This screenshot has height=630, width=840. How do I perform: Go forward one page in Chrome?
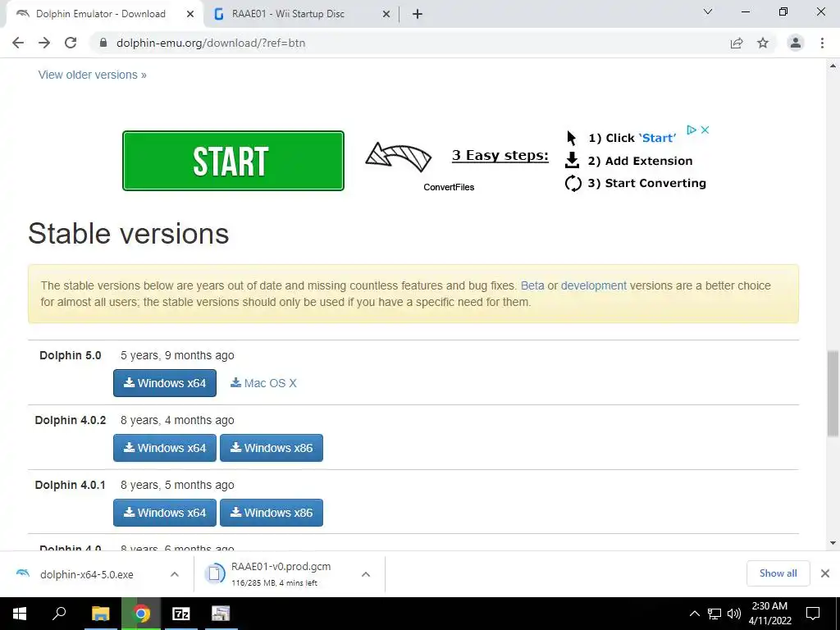point(44,43)
